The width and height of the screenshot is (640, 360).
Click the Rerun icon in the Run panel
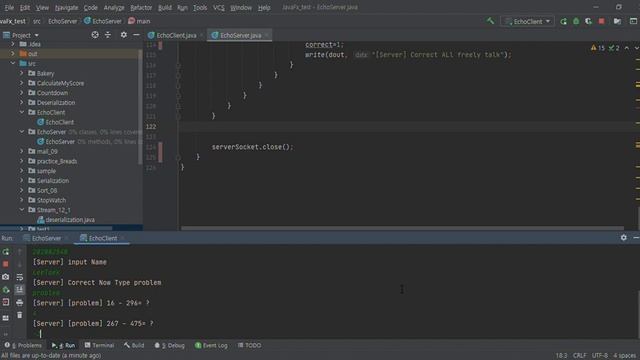[x=6, y=252]
